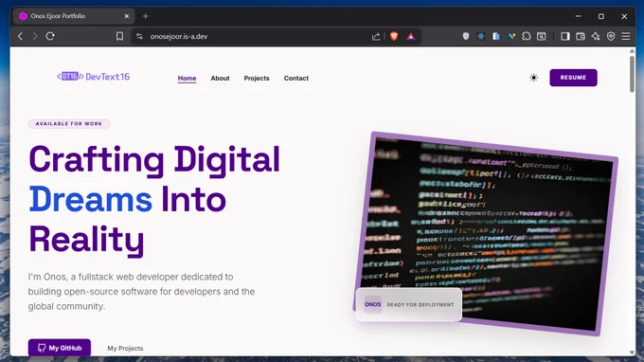
Task: Click the address bar URL onosejoor.is-a.dev
Action: (x=179, y=36)
